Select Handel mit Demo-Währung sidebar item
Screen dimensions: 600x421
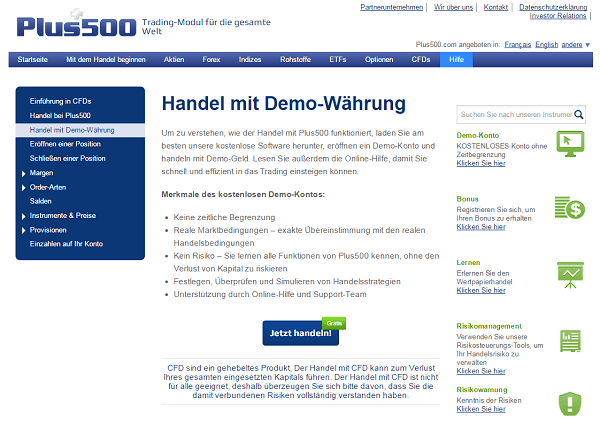coord(80,130)
